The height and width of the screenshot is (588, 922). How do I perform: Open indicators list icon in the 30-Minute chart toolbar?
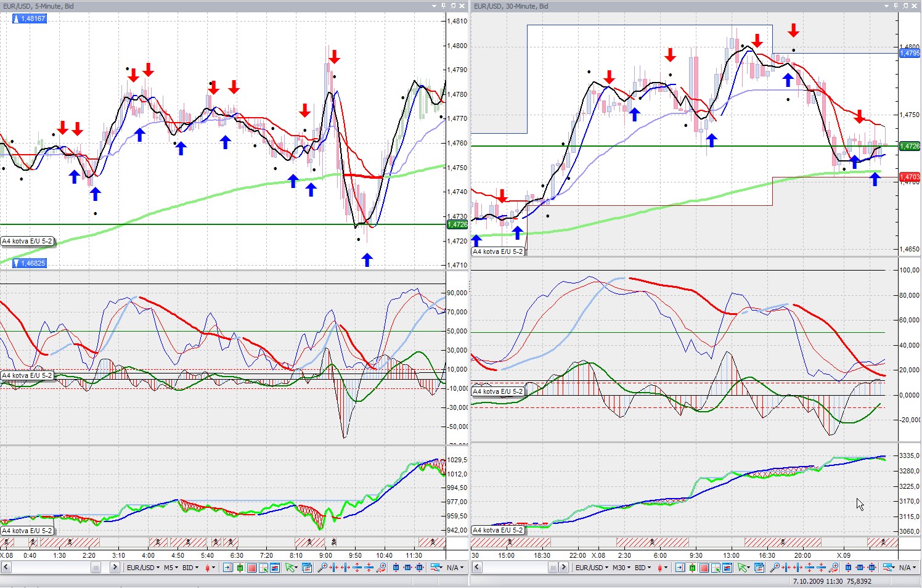(759, 568)
